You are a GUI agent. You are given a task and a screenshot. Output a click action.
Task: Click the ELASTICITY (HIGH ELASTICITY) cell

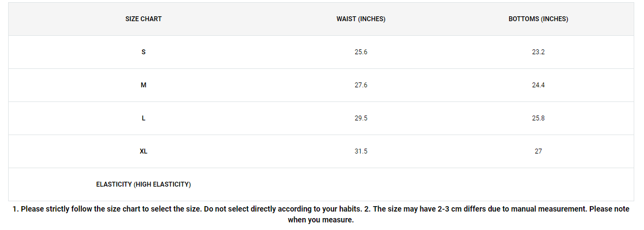coord(144,184)
